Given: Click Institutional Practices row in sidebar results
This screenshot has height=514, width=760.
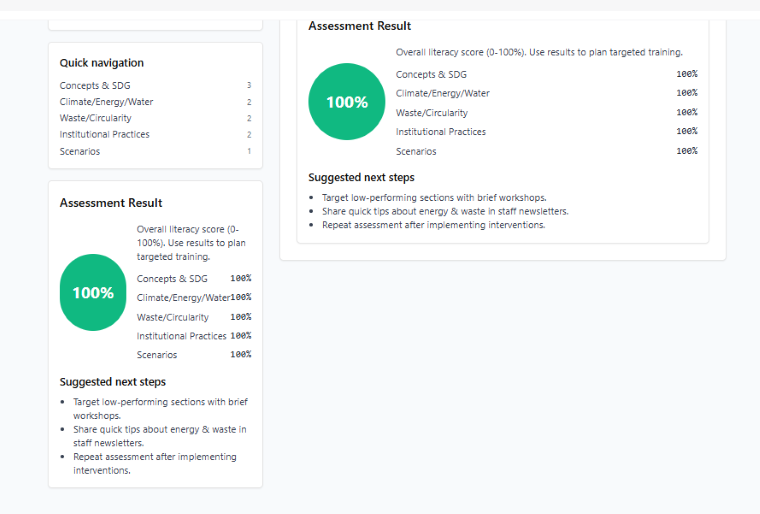Looking at the screenshot, I should tap(180, 336).
